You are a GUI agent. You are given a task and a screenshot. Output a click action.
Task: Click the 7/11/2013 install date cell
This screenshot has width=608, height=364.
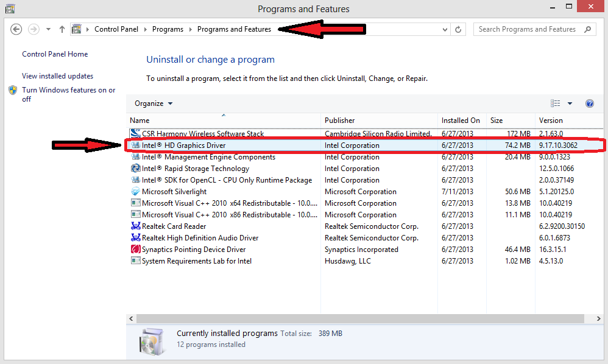pos(458,192)
